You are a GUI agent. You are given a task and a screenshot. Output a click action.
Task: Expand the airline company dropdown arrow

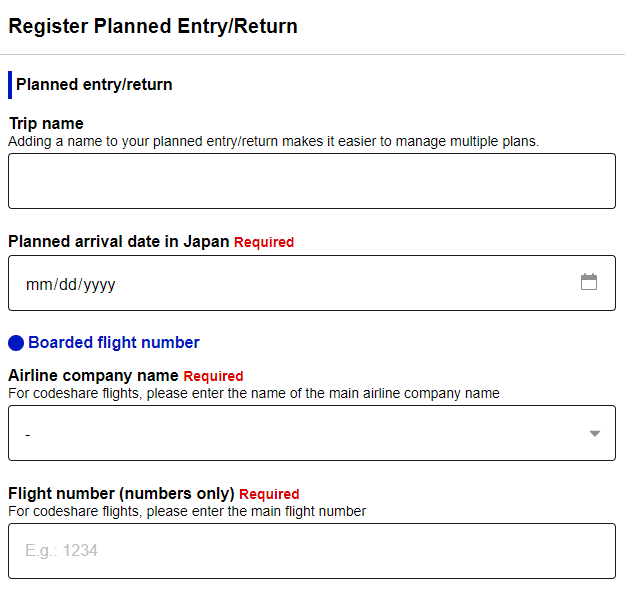[595, 433]
